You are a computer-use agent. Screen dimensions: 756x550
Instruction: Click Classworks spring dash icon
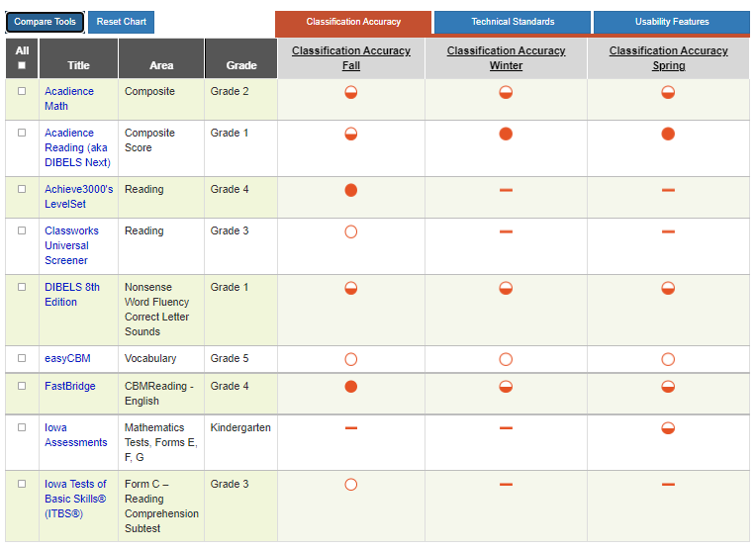[668, 231]
